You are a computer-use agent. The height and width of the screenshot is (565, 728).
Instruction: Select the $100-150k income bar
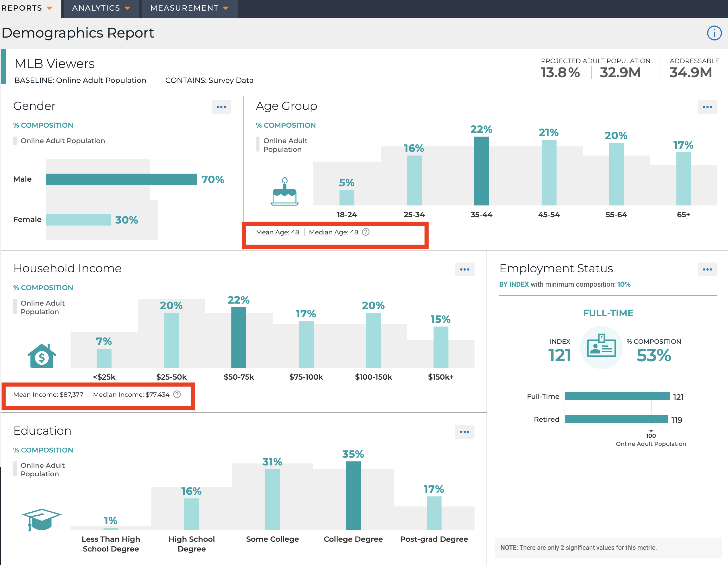click(x=373, y=340)
